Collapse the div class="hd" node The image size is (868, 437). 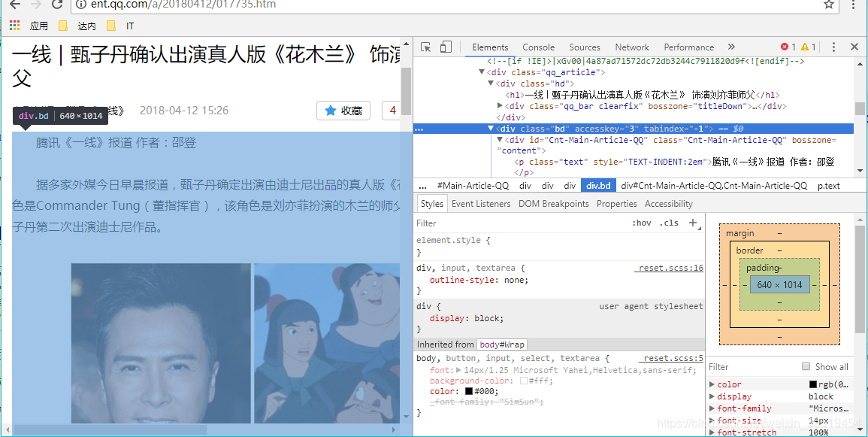tap(491, 83)
